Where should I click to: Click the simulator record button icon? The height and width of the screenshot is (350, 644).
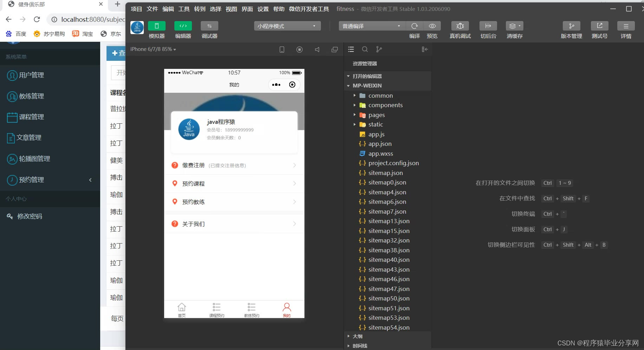(x=300, y=50)
